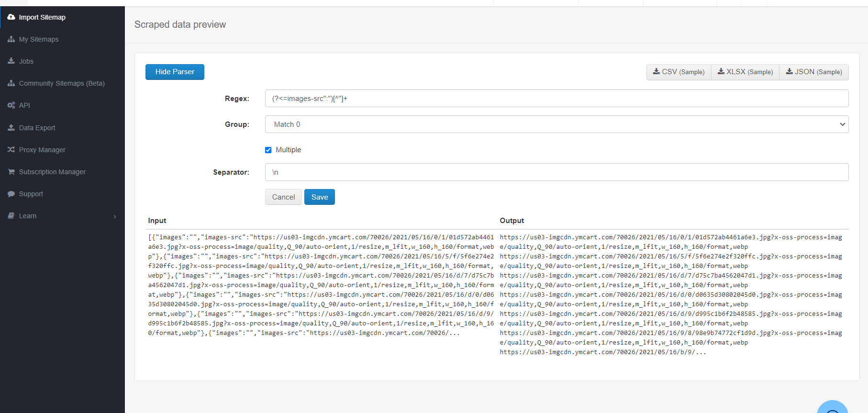Click the Import Sitemap cloud icon
This screenshot has height=413, width=868.
[11, 17]
